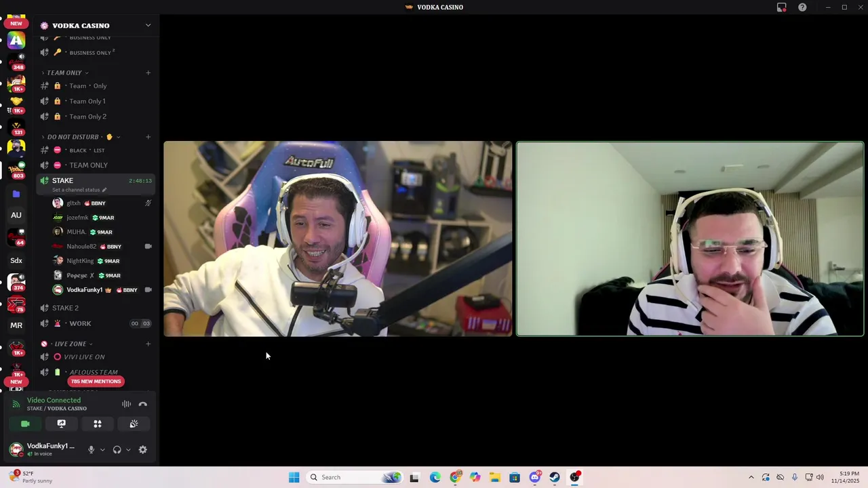Share your screen button
Screen dimensions: 868x488
pos(61,424)
